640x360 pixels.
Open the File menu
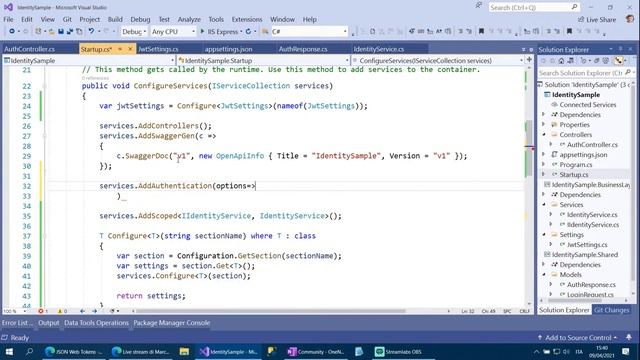[8, 19]
